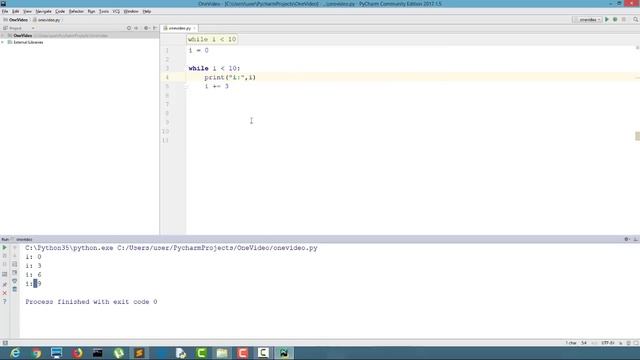The image size is (640, 360).
Task: Click the Stop button in the top toolbar
Action: (624, 20)
